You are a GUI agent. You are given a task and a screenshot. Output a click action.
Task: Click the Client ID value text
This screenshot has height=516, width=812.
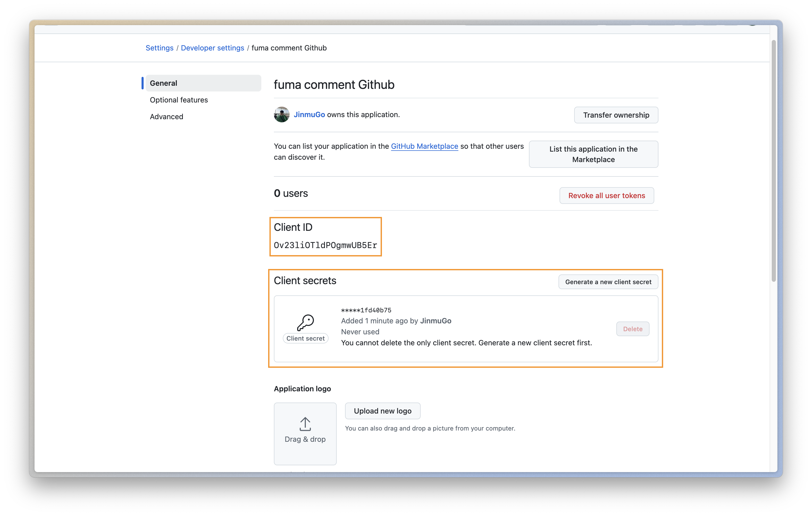click(325, 245)
